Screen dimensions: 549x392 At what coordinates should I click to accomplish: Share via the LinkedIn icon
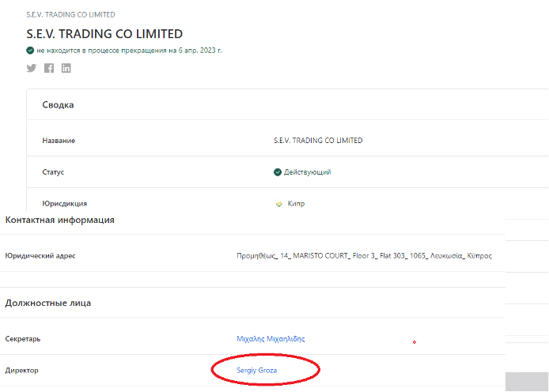tap(66, 68)
